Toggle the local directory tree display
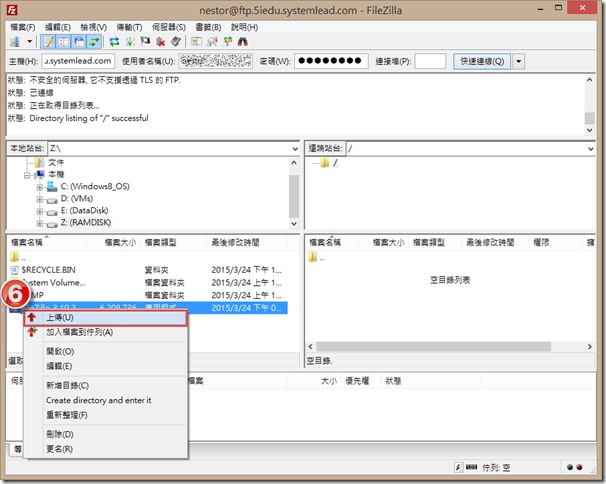 pyautogui.click(x=63, y=41)
